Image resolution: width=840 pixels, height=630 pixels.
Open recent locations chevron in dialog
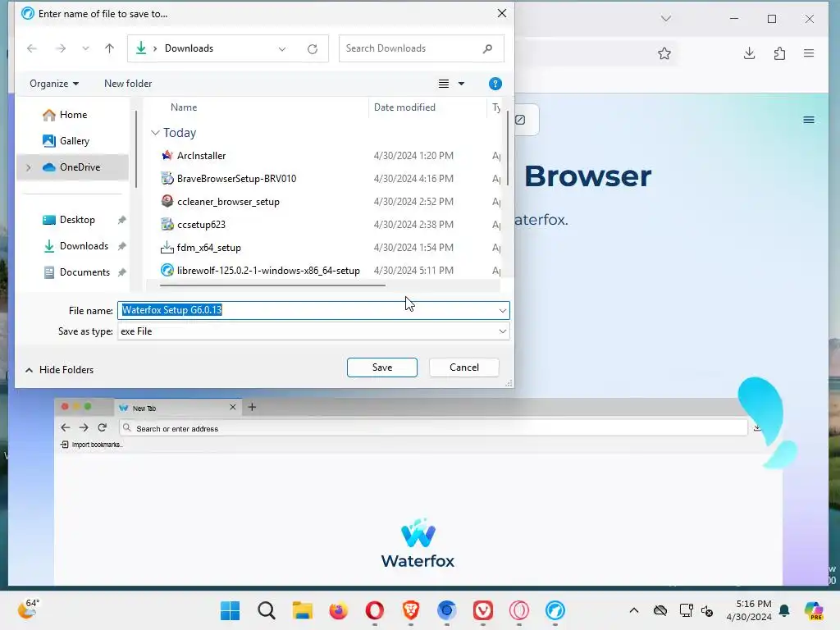click(x=85, y=48)
